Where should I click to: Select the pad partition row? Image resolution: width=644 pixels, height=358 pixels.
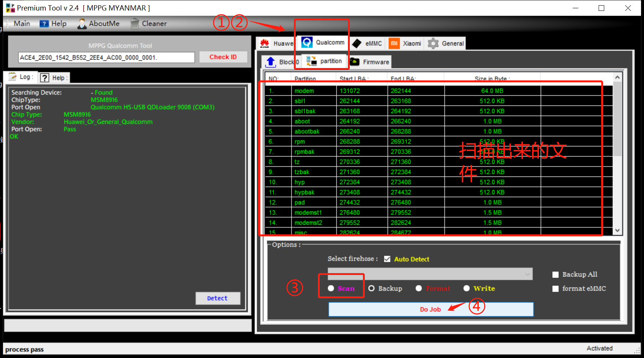coord(439,202)
